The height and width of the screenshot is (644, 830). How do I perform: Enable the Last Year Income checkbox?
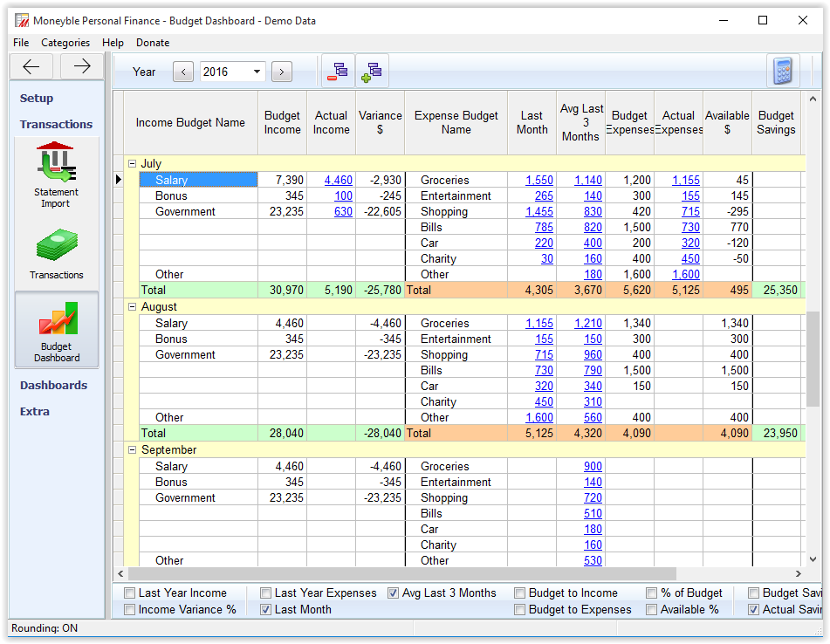(130, 593)
